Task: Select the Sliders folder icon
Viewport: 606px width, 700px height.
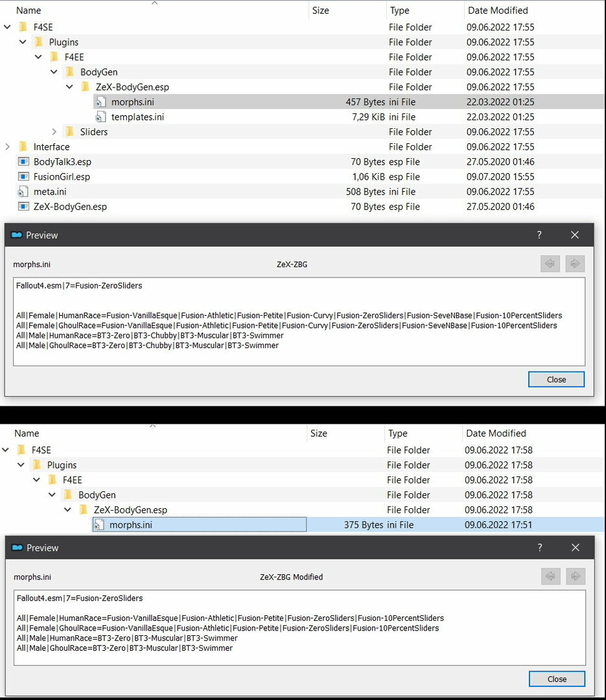Action: click(69, 132)
